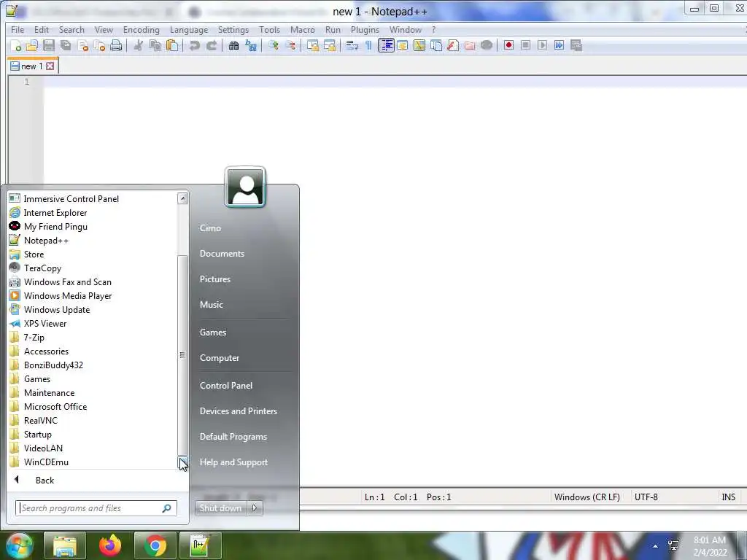Open Documents from Start menu
The width and height of the screenshot is (747, 560).
pos(222,253)
